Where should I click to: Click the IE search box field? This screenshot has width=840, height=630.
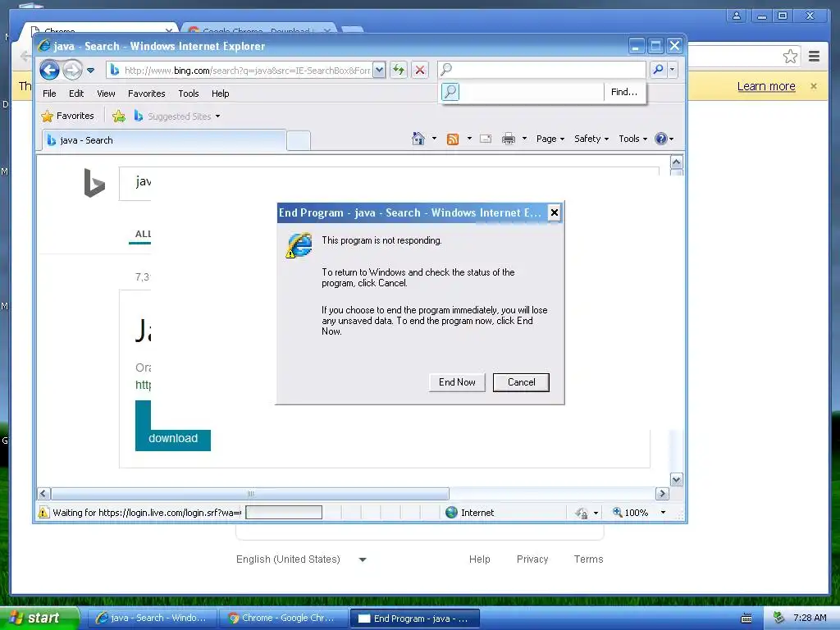(x=541, y=70)
